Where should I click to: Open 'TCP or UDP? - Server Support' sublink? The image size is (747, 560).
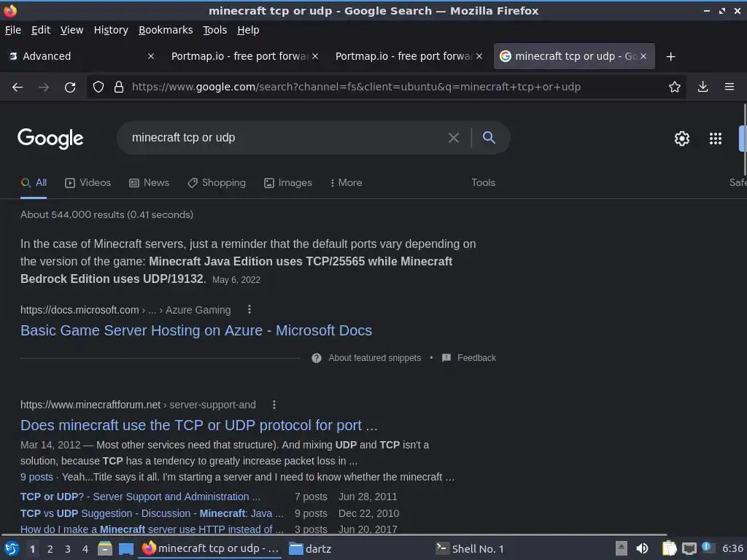140,497
